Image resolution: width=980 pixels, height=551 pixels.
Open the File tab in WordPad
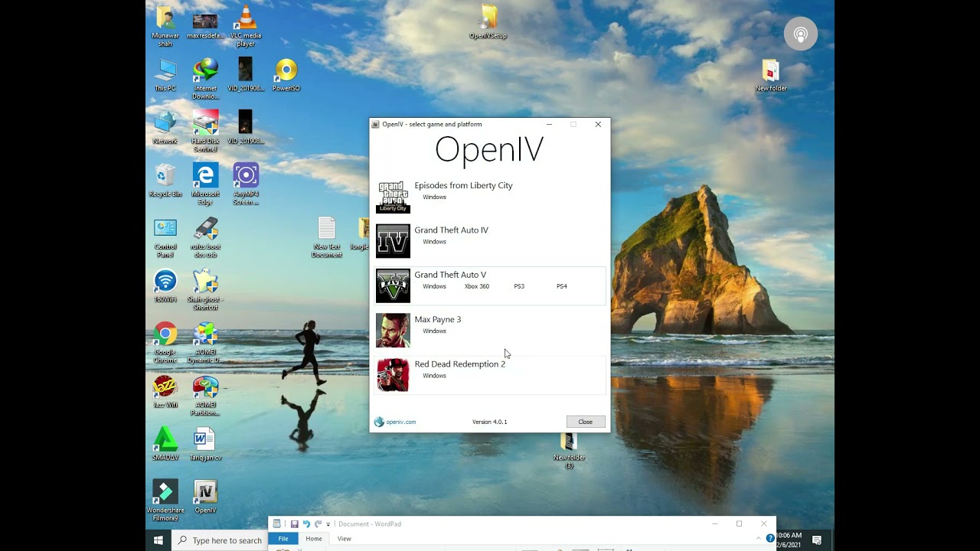pos(283,539)
